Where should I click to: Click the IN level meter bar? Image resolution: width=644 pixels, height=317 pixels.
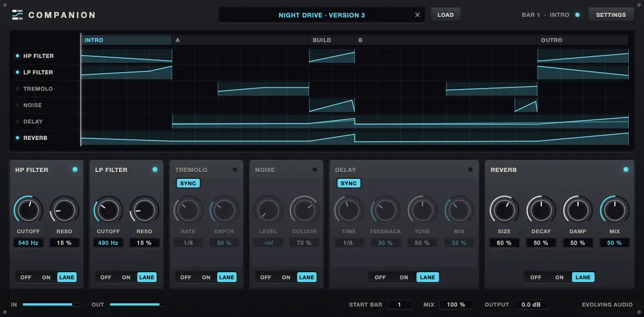[52, 304]
